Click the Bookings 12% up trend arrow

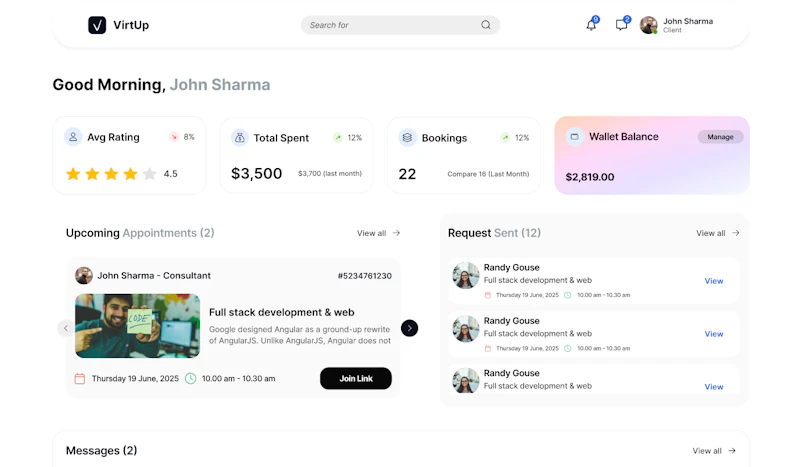pos(505,137)
